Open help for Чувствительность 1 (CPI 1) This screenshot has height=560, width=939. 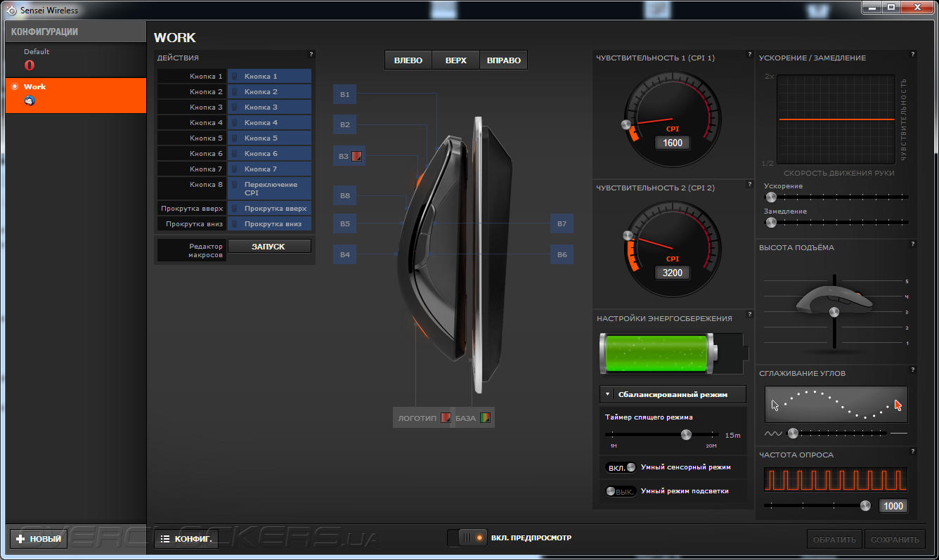750,54
